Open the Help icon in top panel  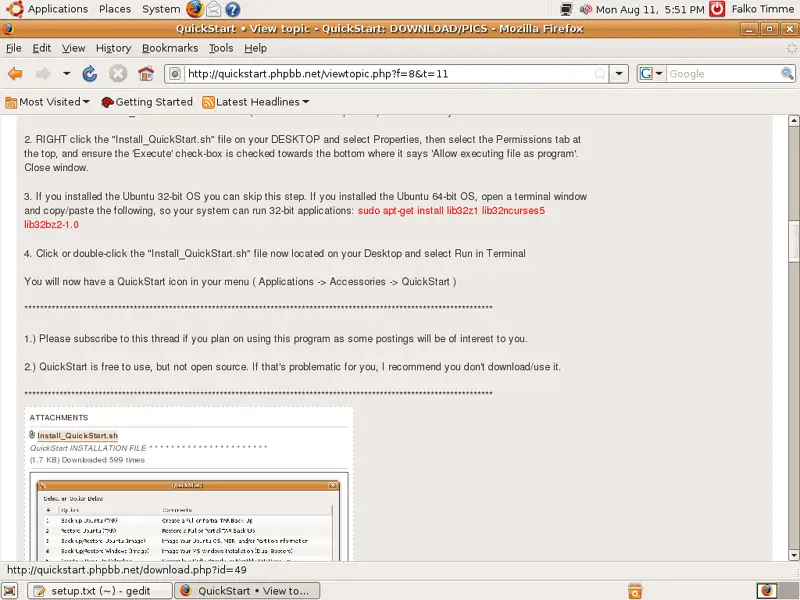232,9
